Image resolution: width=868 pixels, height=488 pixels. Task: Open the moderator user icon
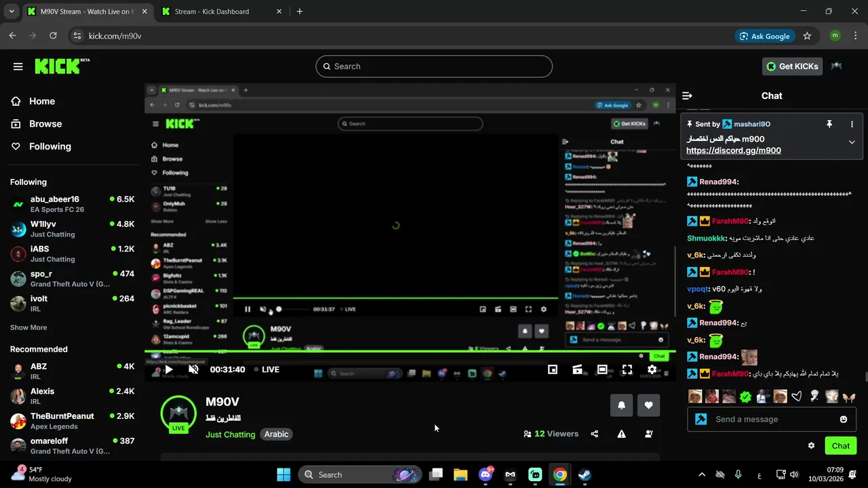click(x=649, y=434)
